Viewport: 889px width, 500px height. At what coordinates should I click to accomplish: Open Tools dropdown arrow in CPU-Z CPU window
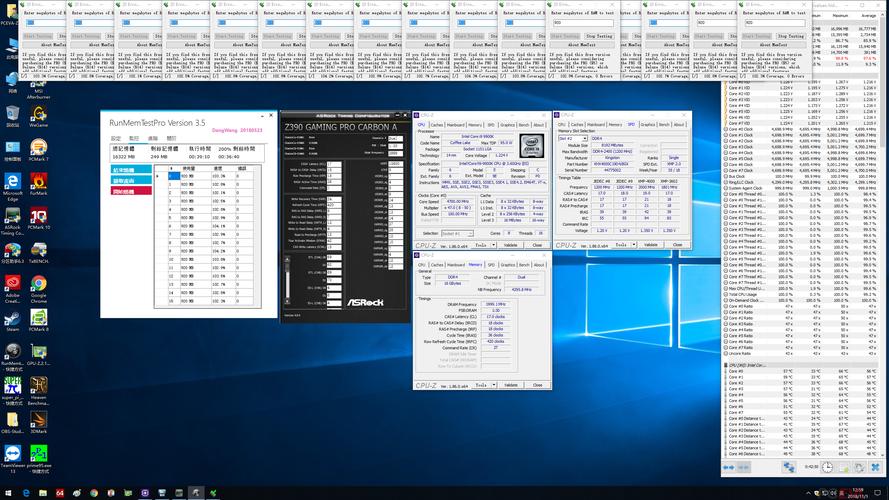point(494,245)
